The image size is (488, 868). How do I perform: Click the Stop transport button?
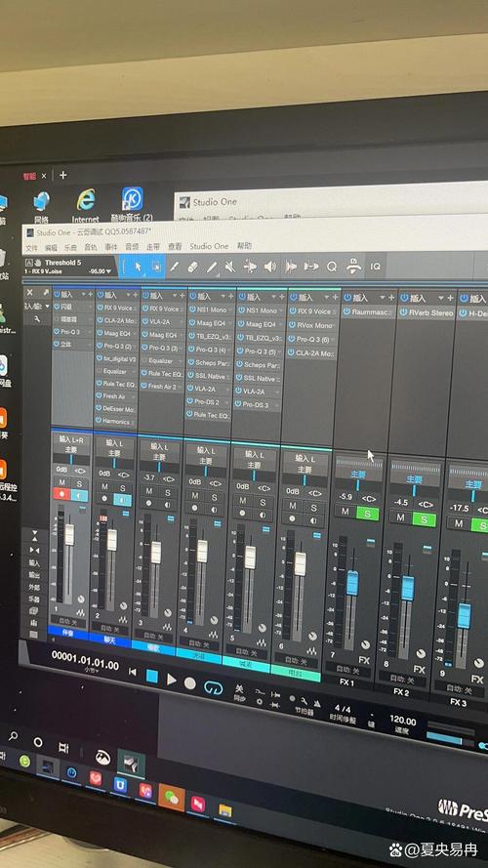tap(152, 677)
